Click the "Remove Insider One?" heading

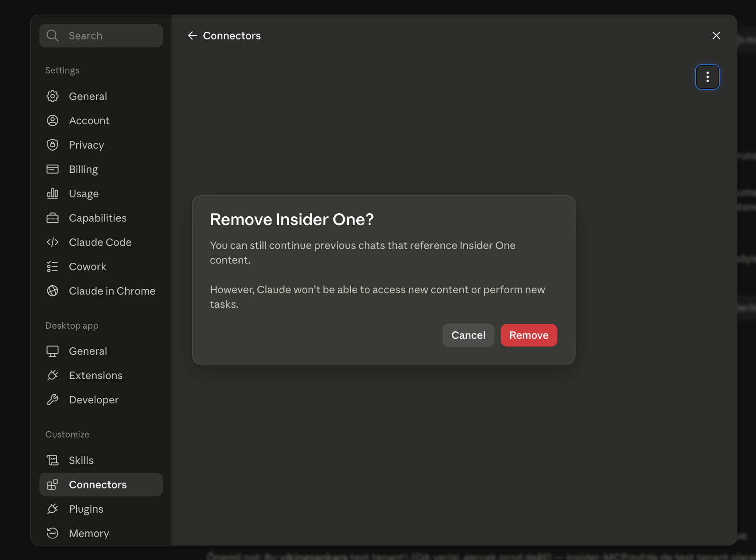point(292,219)
